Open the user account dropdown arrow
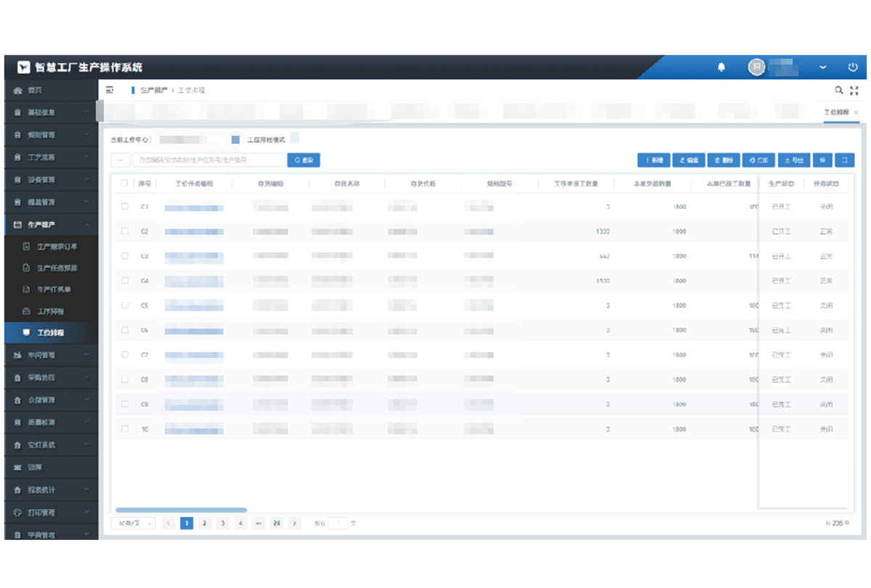871x588 pixels. click(822, 68)
